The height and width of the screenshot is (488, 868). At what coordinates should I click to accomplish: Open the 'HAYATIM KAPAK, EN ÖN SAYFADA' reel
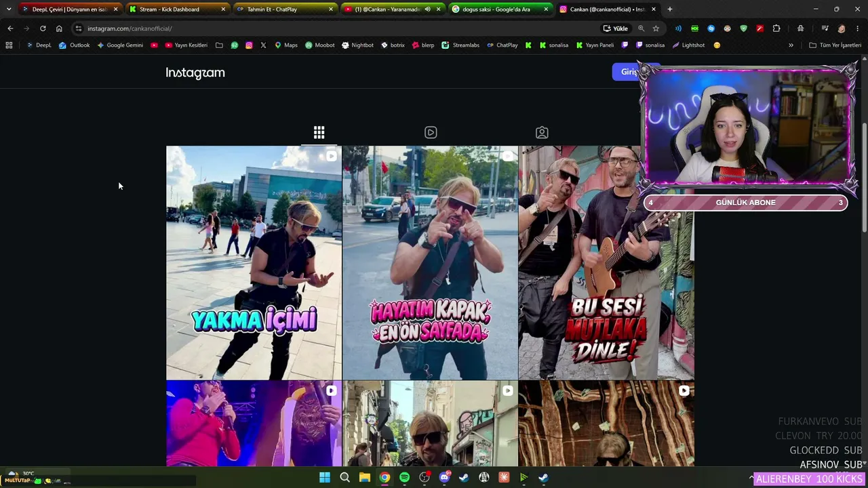click(430, 263)
